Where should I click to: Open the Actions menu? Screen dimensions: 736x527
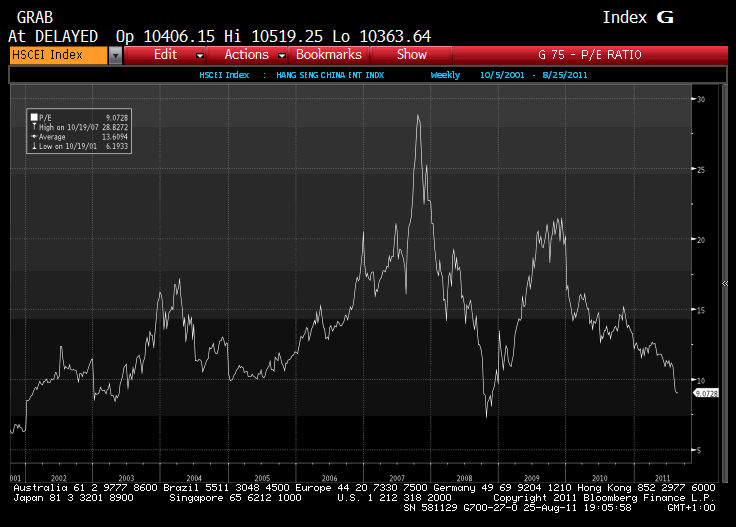coord(246,55)
